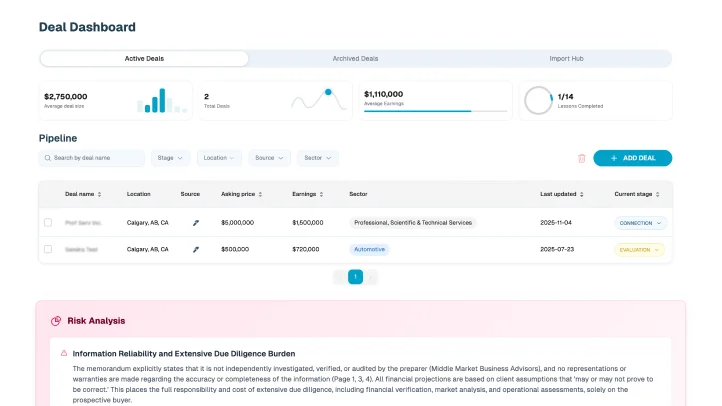Click the Average Earnings progress bar

pos(435,111)
